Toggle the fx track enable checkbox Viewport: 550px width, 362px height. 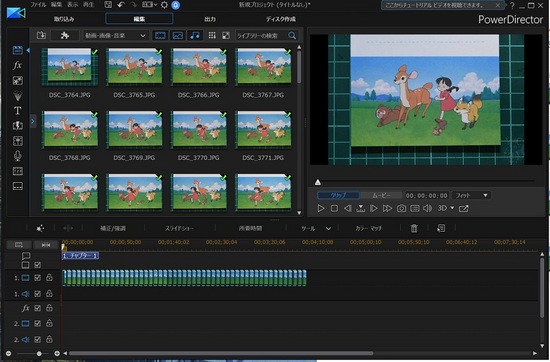pos(38,308)
